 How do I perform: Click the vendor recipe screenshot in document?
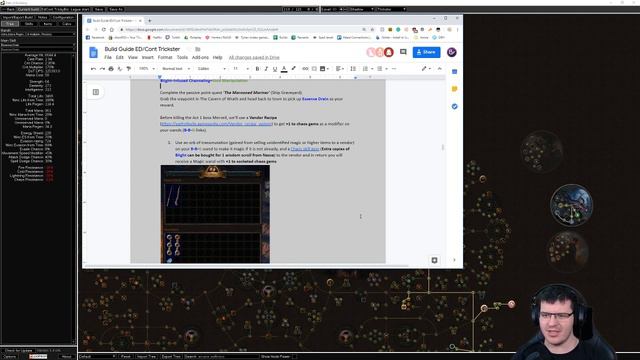tap(215, 214)
